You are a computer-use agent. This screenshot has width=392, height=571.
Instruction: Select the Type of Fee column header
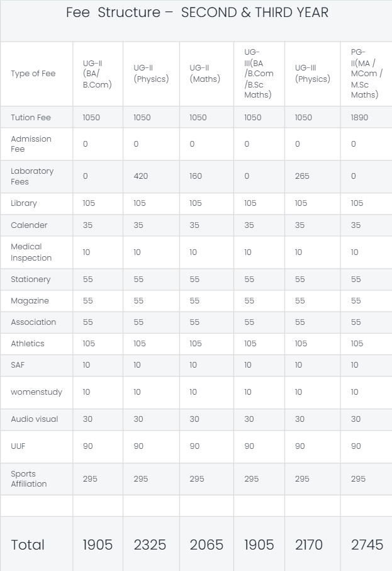(33, 74)
